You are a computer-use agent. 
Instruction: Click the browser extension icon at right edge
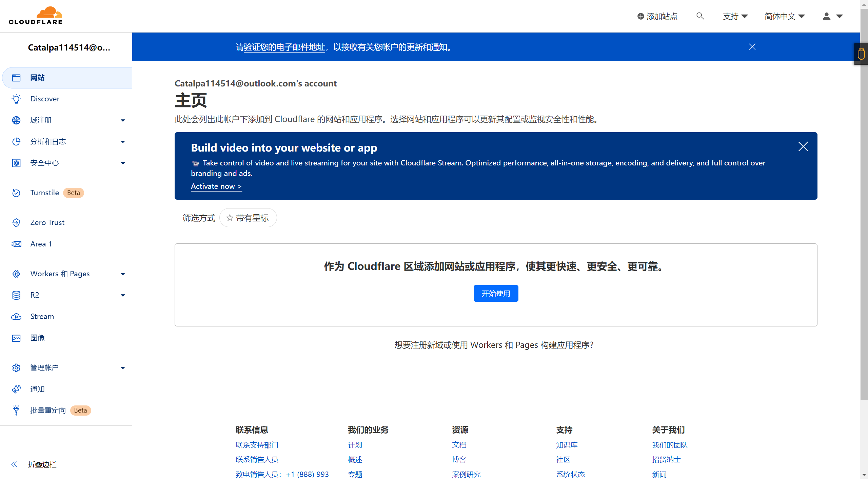coord(861,54)
